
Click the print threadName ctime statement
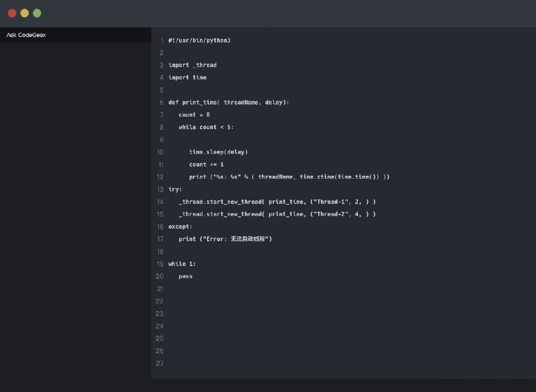[289, 177]
